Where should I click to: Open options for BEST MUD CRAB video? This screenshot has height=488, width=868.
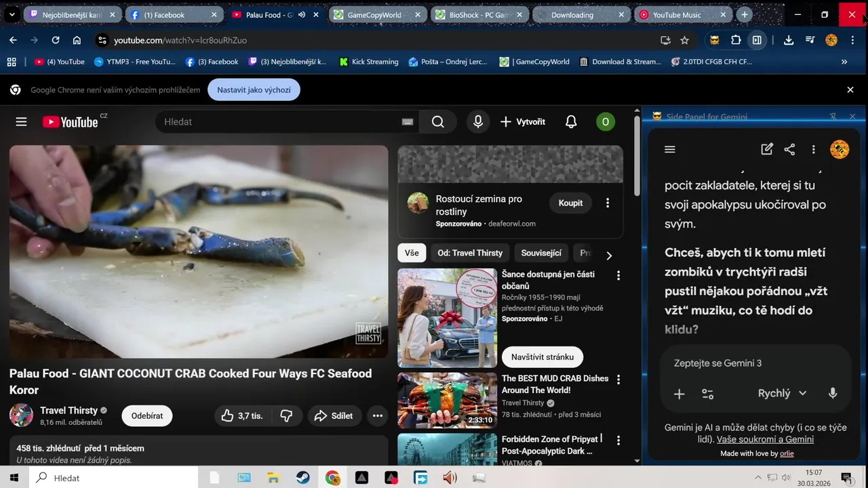pos(618,380)
